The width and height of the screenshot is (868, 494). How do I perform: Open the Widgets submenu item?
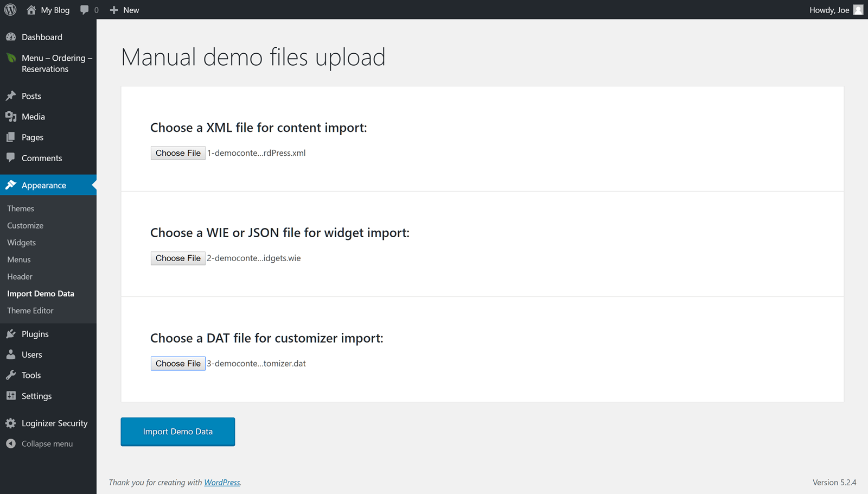[x=21, y=243]
